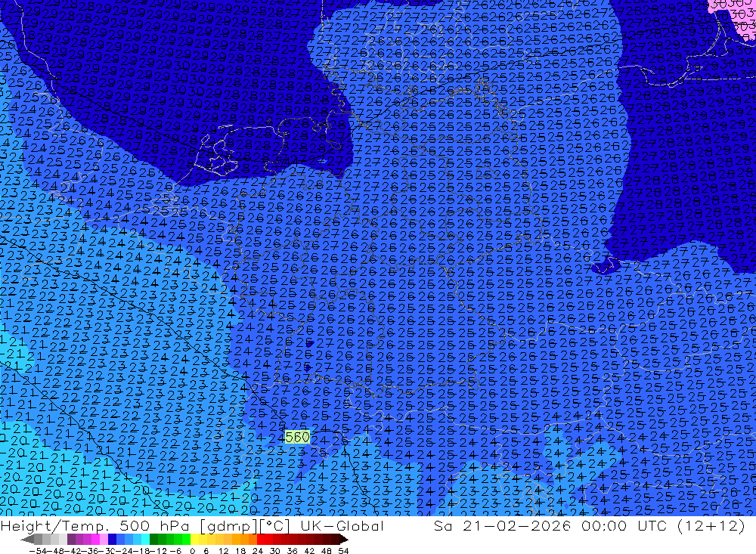Click the '-18' legend value
The height and width of the screenshot is (554, 756).
tap(142, 551)
